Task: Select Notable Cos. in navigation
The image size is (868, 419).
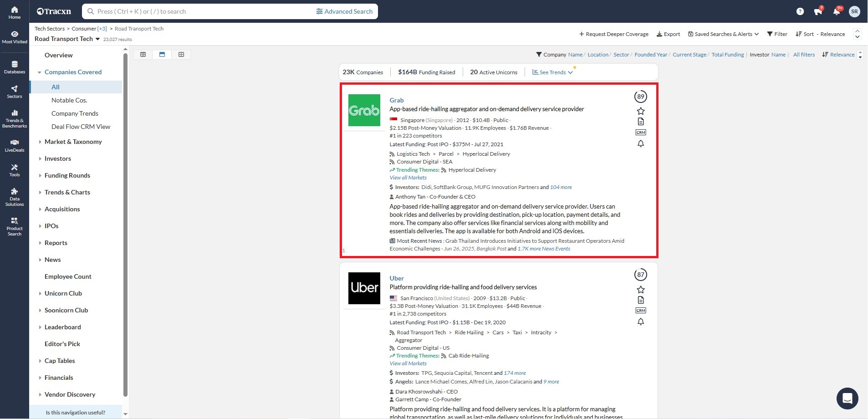Action: pos(69,100)
